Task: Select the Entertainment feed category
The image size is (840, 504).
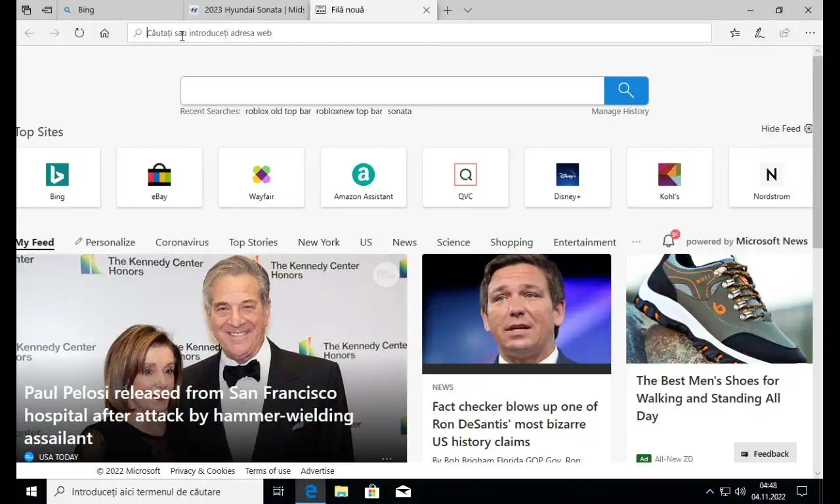Action: click(x=585, y=242)
